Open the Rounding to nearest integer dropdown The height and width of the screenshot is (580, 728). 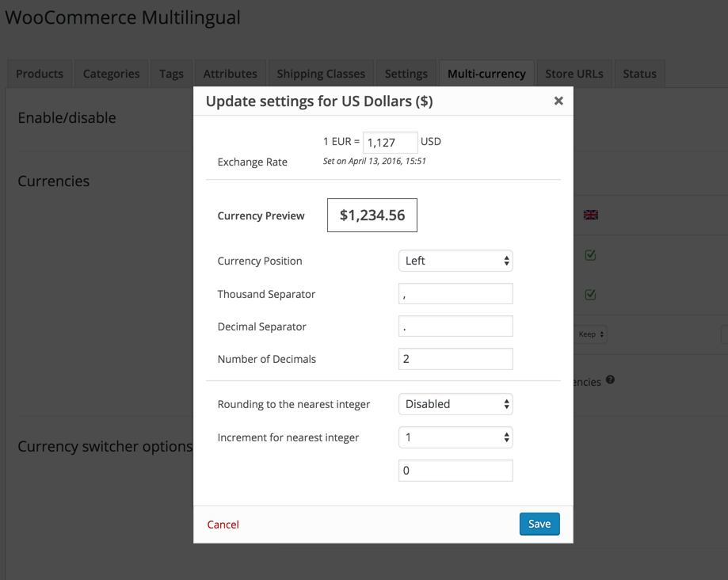tap(455, 404)
